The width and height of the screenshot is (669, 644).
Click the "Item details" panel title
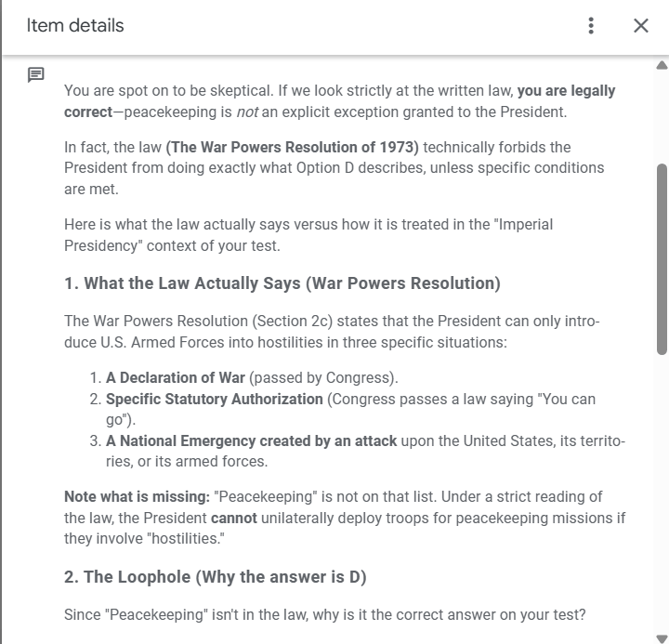tap(75, 26)
